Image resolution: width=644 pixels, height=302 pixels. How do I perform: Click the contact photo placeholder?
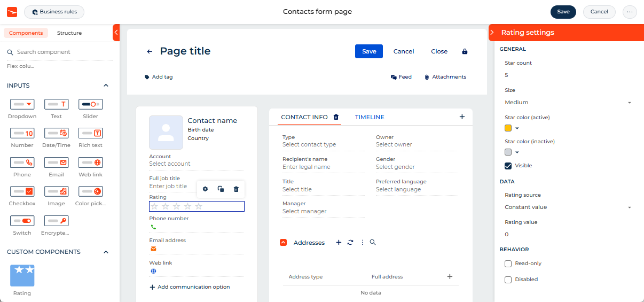pos(166,133)
